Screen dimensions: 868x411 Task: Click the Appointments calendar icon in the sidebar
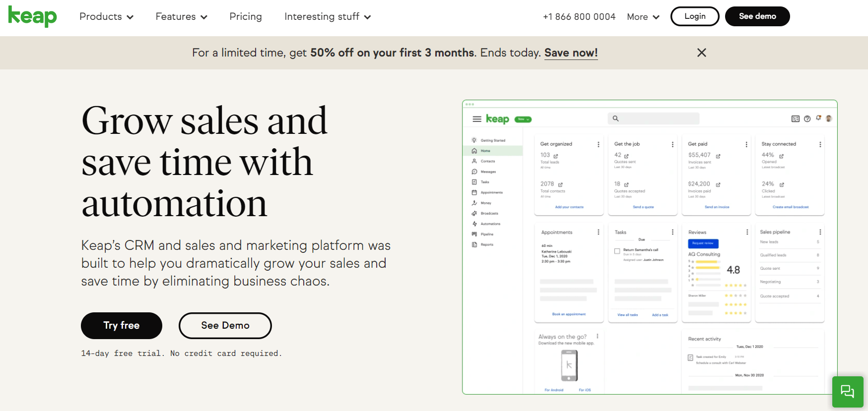tap(474, 192)
